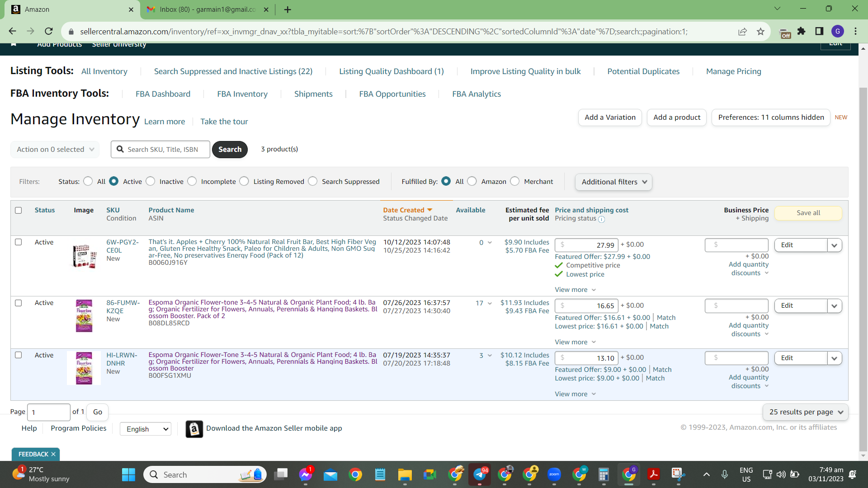Open File Explorer from the taskbar
This screenshot has height=488, width=868.
coord(405,474)
